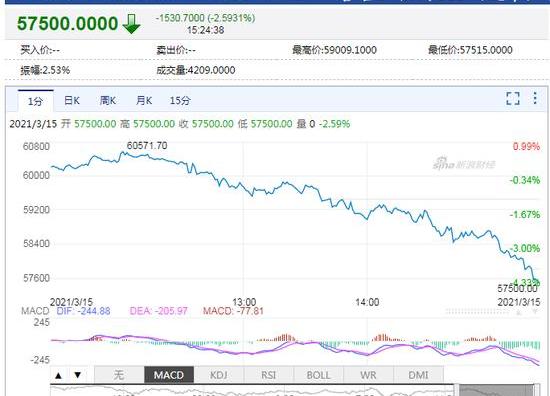The height and width of the screenshot is (396, 550).
Task: Click the 最低价:57515.0000 value
Action: click(470, 50)
